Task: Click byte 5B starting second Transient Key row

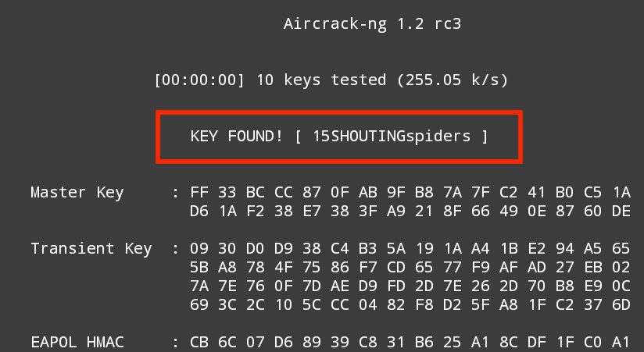Action: pos(199,268)
